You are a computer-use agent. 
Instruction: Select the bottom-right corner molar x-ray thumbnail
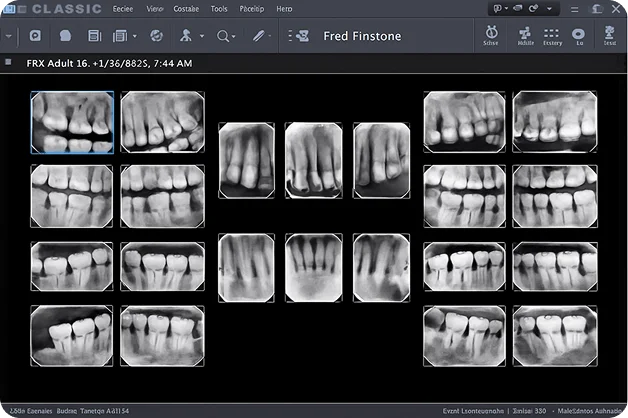pyautogui.click(x=555, y=336)
